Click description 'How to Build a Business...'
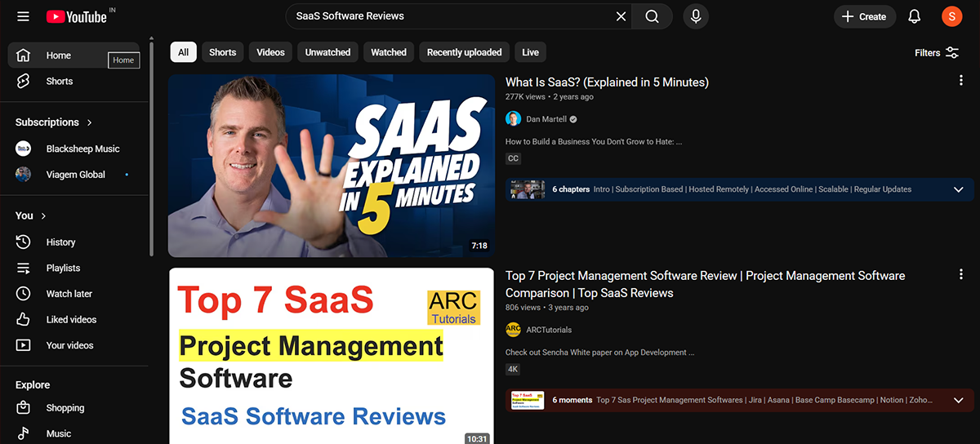Viewport: 980px width, 444px height. pos(594,141)
